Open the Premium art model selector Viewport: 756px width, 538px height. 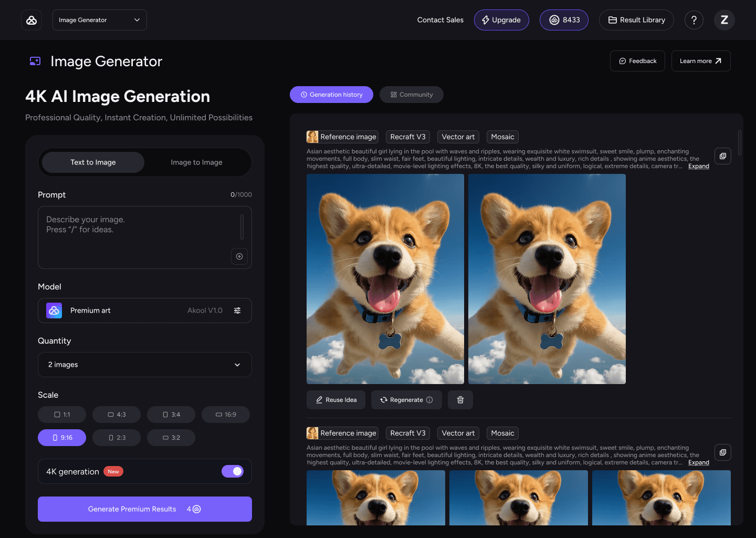(x=145, y=311)
